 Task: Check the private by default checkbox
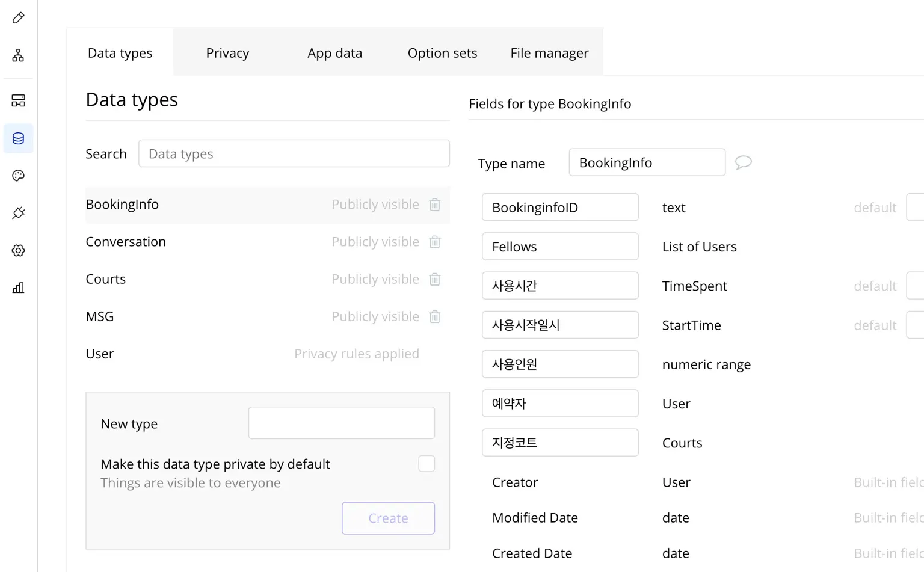pyautogui.click(x=427, y=464)
